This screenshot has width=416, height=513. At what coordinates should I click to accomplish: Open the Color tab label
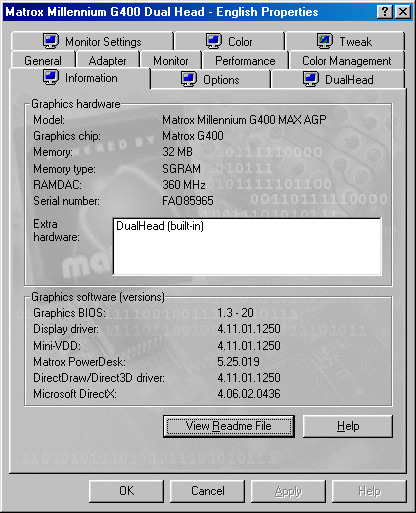point(240,42)
